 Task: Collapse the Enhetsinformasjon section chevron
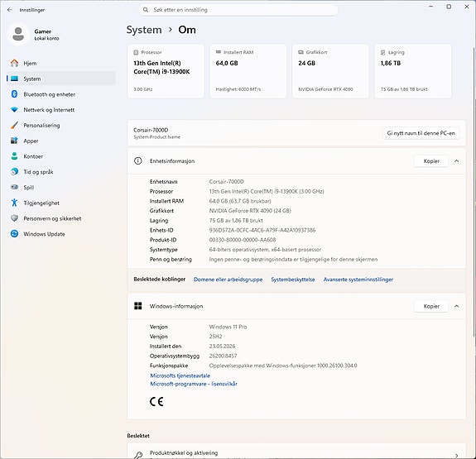pos(456,161)
